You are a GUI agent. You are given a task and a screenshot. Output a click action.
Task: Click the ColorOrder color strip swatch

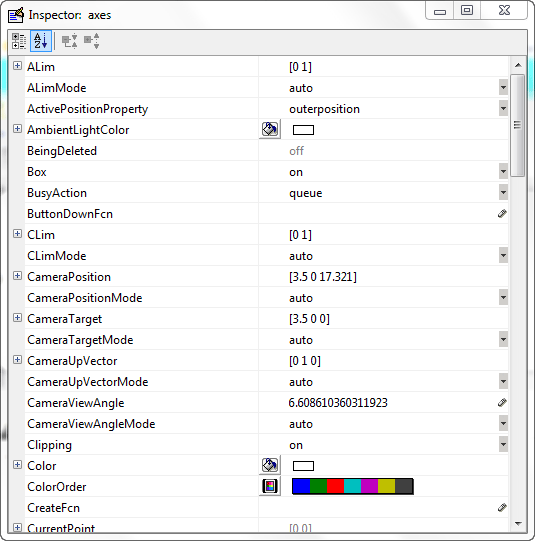click(353, 486)
